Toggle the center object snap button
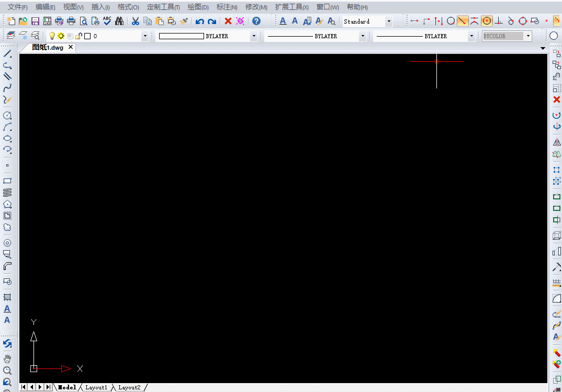This screenshot has height=392, width=562. (x=487, y=21)
